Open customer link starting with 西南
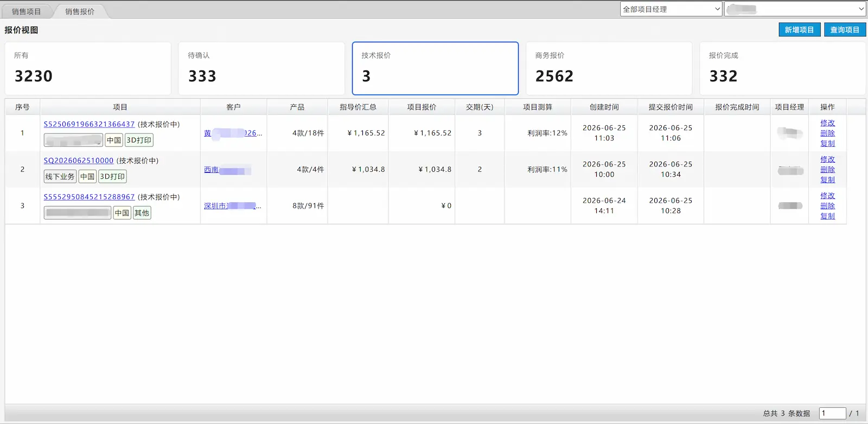868x424 pixels. 227,170
